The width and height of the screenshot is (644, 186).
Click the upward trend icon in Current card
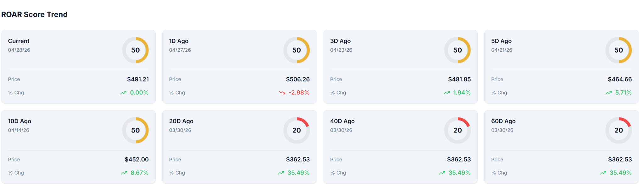click(x=123, y=93)
